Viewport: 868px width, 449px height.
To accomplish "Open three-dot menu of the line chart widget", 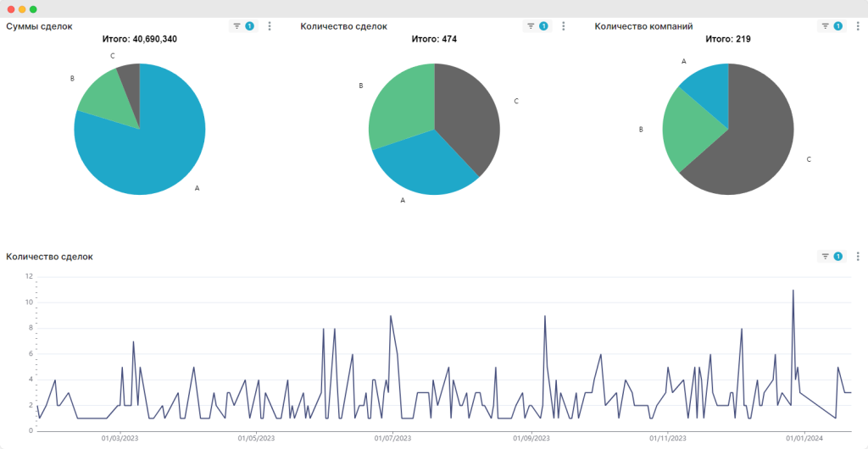I will point(858,257).
